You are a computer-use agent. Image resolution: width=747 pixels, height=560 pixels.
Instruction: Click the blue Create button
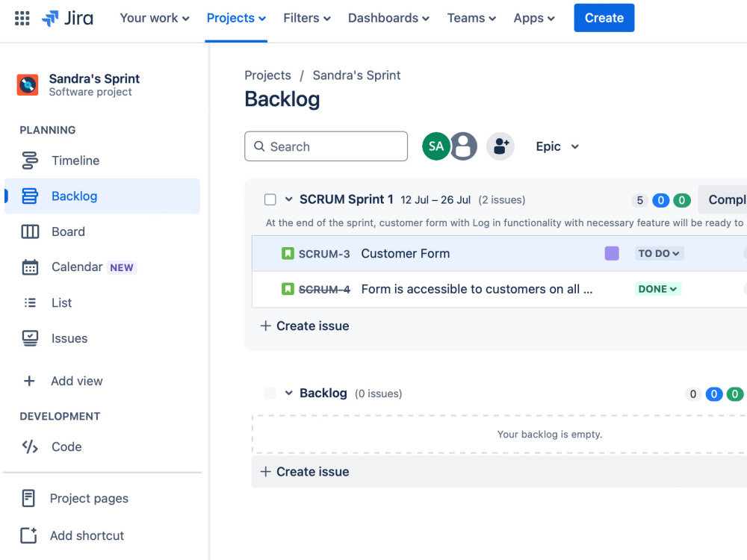tap(604, 18)
